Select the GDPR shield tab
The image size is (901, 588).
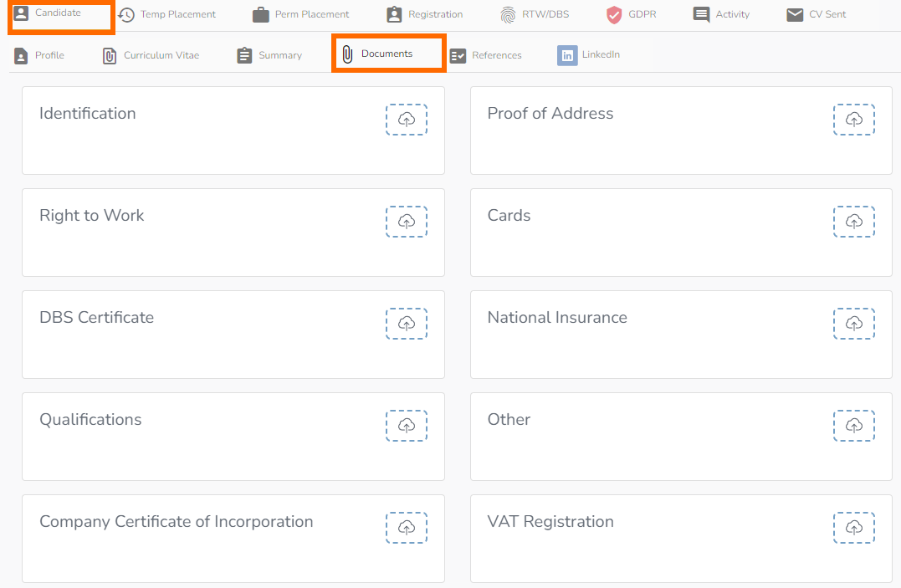tap(632, 14)
